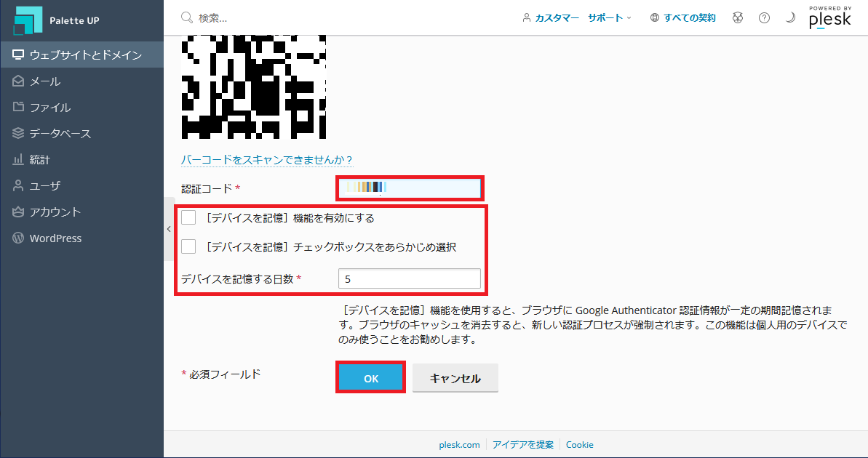
Task: Click the WordPress logo icon in sidebar
Action: pyautogui.click(x=18, y=238)
